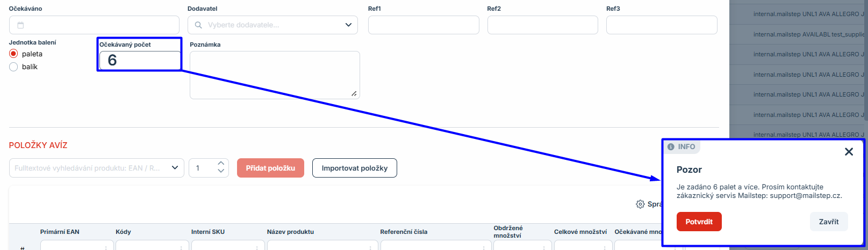Screen dimensions: 868x250
Task: Click the calendar icon in Očekáváno field
Action: pos(20,25)
